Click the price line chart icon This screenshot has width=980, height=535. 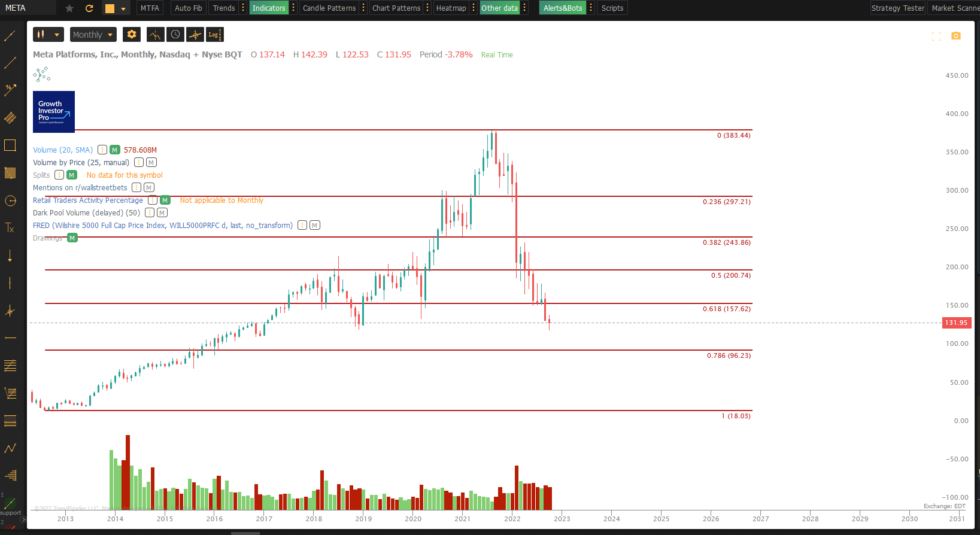tap(155, 35)
